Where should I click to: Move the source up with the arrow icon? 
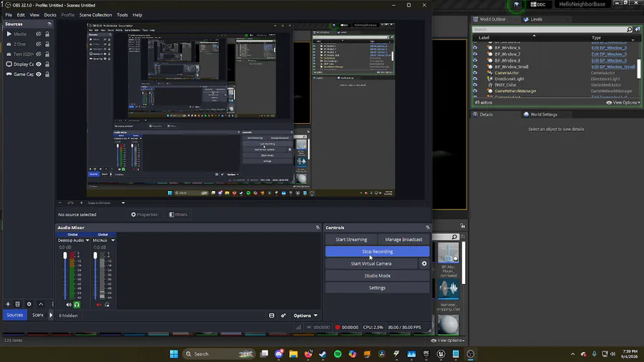pyautogui.click(x=41, y=304)
